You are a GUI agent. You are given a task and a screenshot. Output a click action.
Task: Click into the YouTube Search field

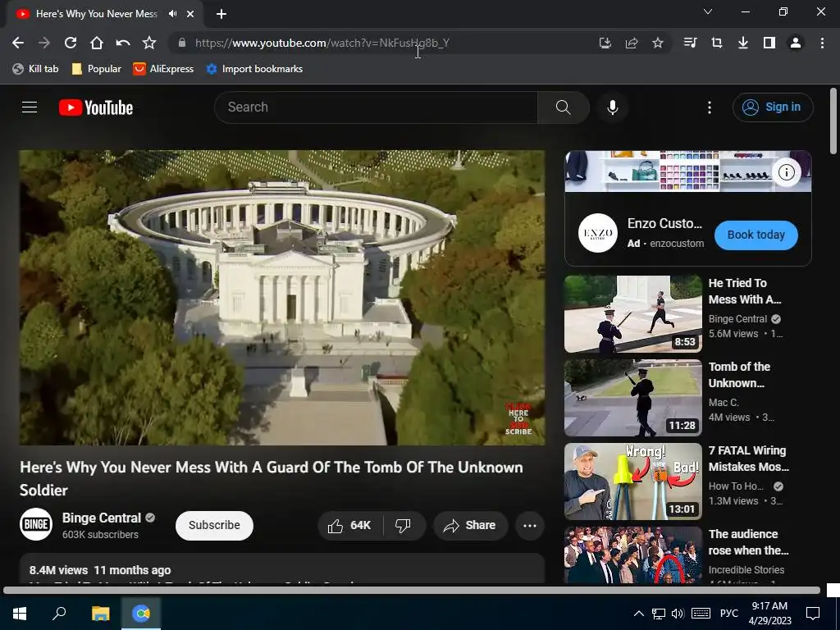click(x=376, y=107)
